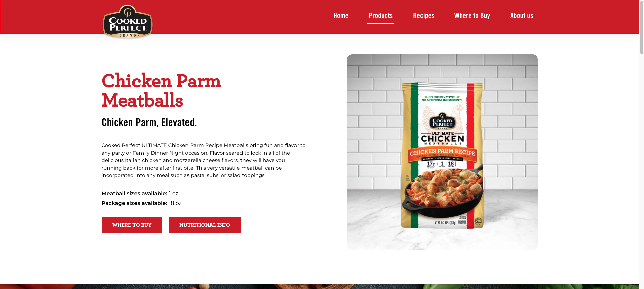Open the About us page
644x289 pixels.
tap(521, 16)
